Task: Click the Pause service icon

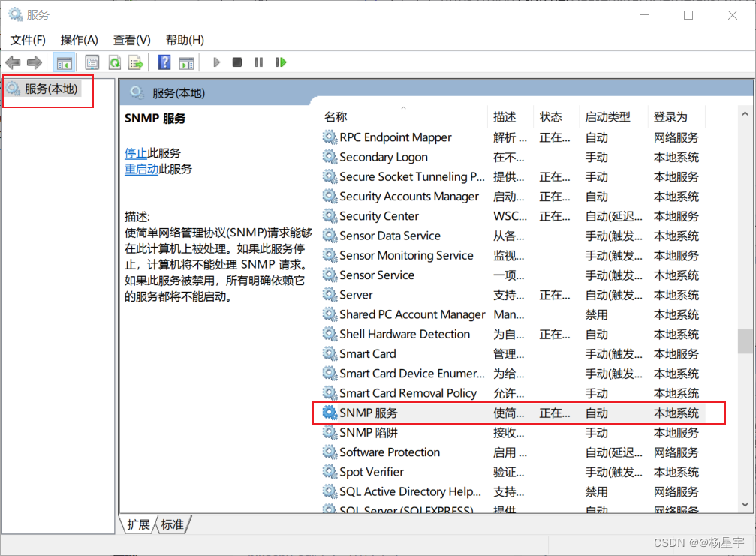Action: (x=259, y=62)
